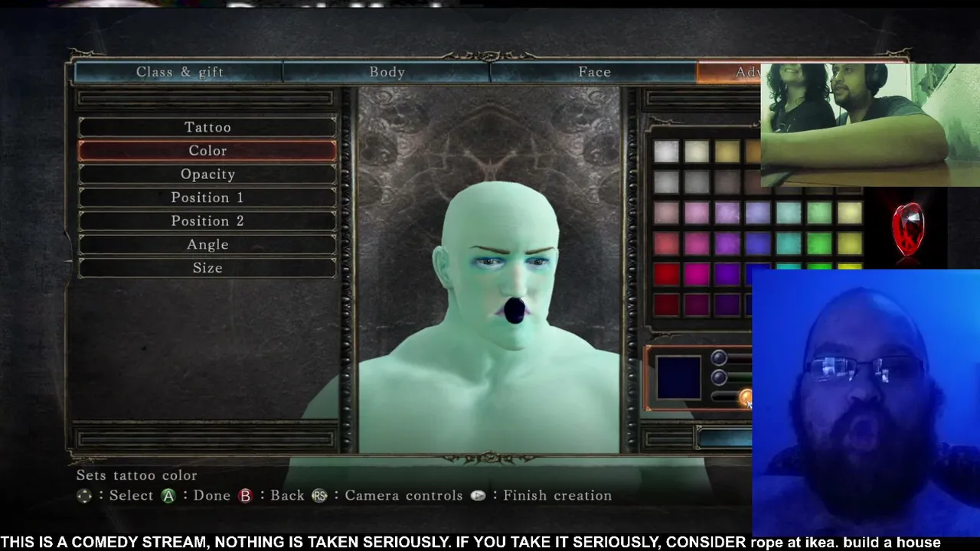Choose the dark plum swatch beside maroon
Viewport: 980px width, 551px height.
pyautogui.click(x=697, y=305)
